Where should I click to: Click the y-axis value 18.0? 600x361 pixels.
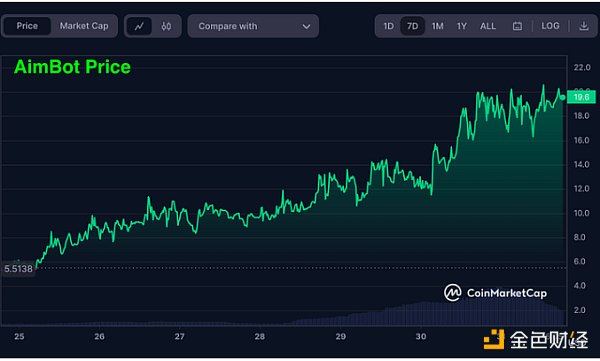pyautogui.click(x=582, y=116)
